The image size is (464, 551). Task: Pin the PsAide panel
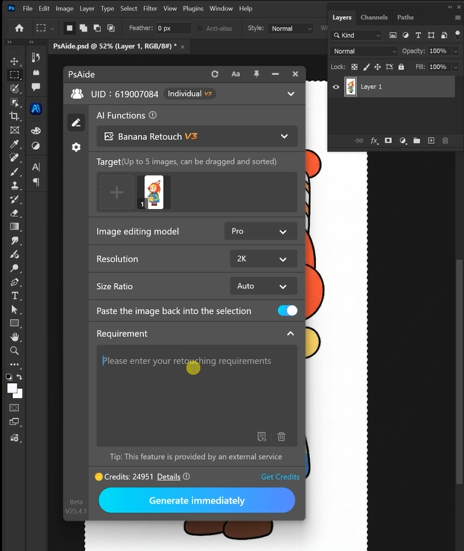pos(256,74)
